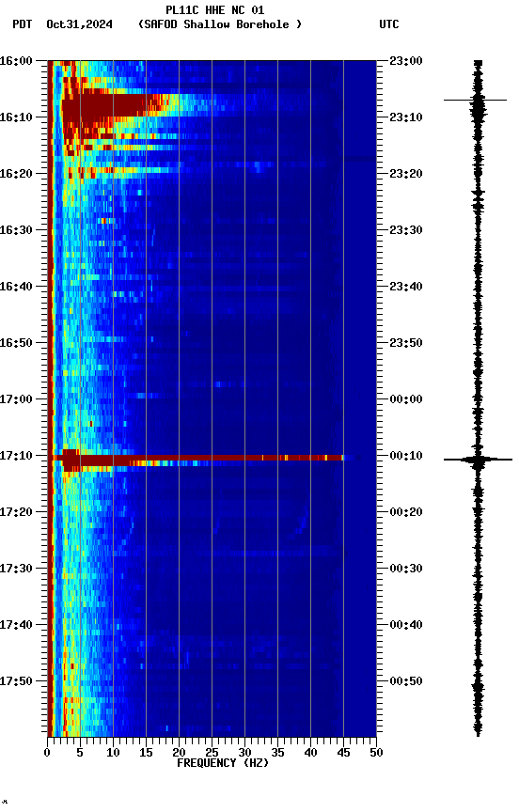This screenshot has width=519, height=812.
Task: Click the 00:00 UTC time label
Action: pos(406,399)
